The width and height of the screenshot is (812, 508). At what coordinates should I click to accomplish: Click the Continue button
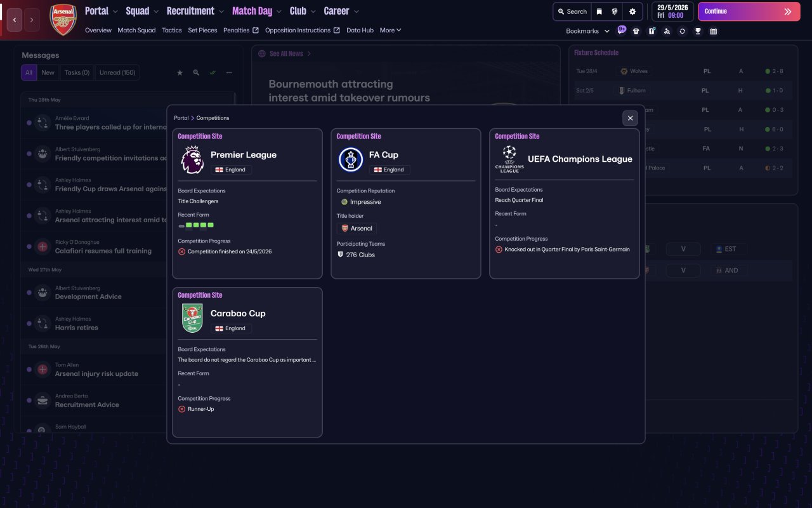pos(749,11)
